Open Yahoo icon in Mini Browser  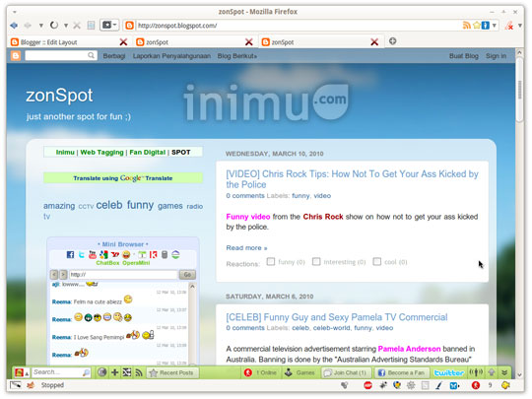[115, 254]
